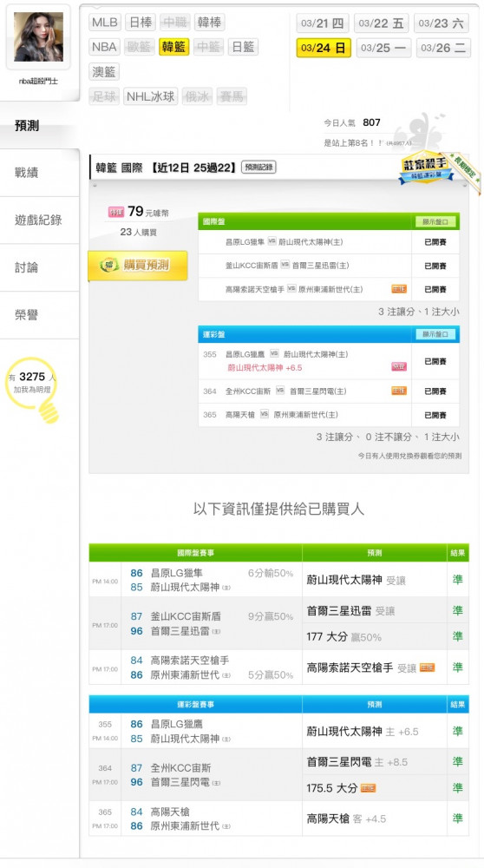Open the 討論 sidebar menu

coord(39,268)
